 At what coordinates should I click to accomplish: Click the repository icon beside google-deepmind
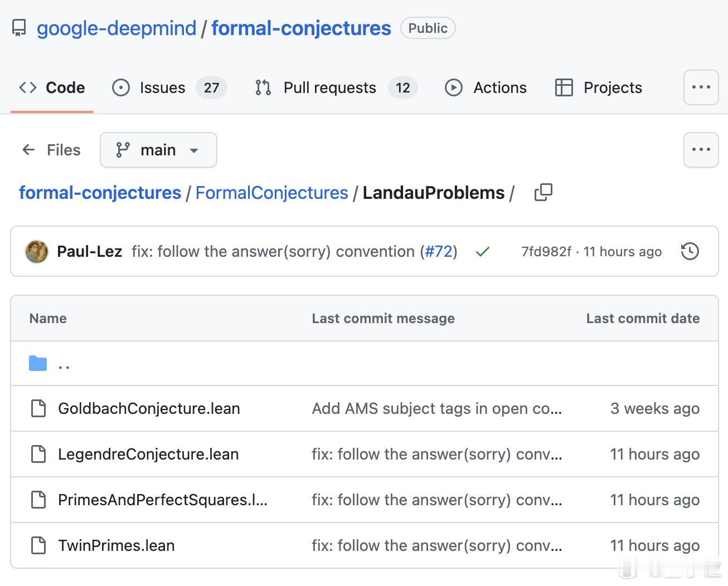tap(19, 28)
